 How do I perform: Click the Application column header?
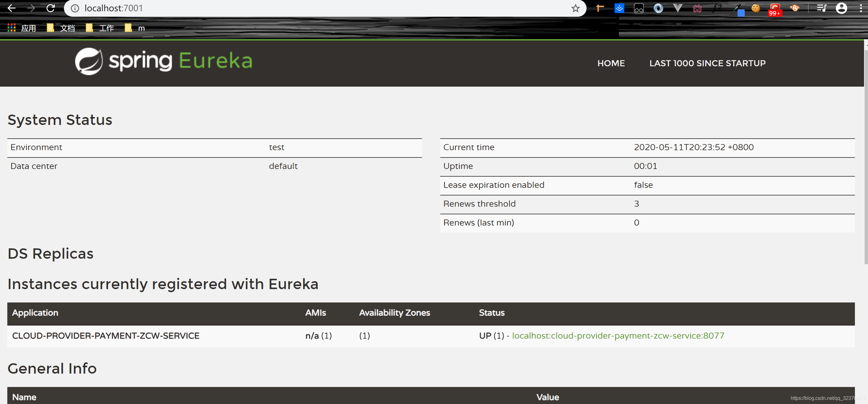35,313
